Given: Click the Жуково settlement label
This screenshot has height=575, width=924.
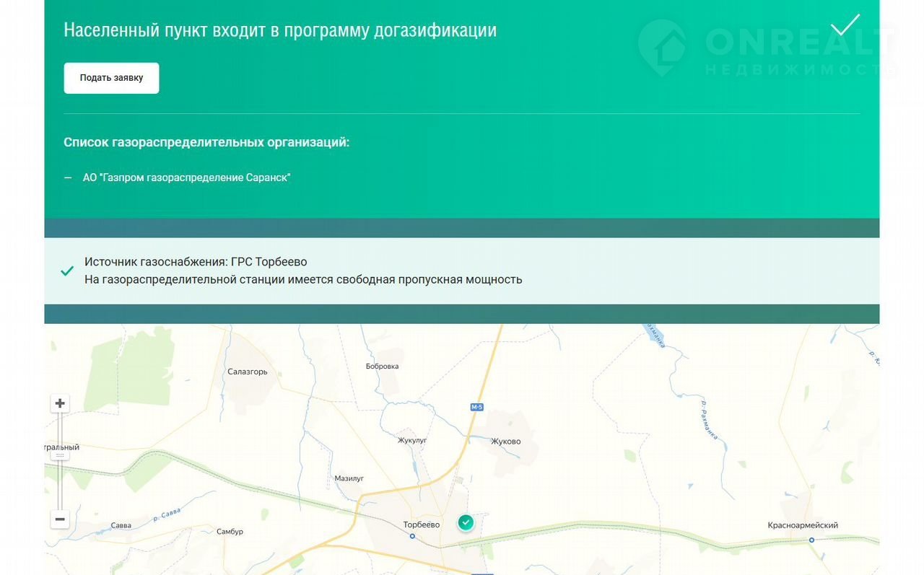Looking at the screenshot, I should tap(505, 442).
